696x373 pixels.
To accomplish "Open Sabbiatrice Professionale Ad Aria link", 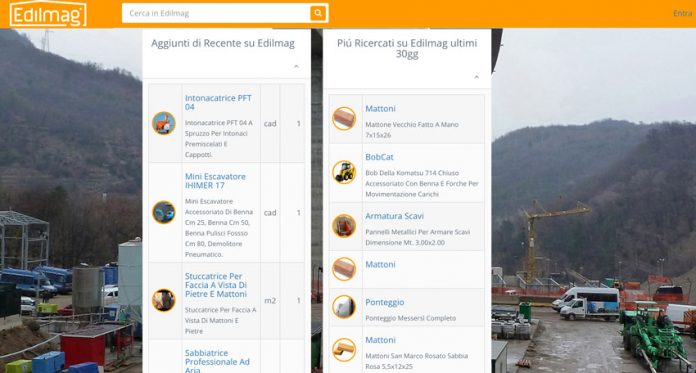I will point(218,361).
